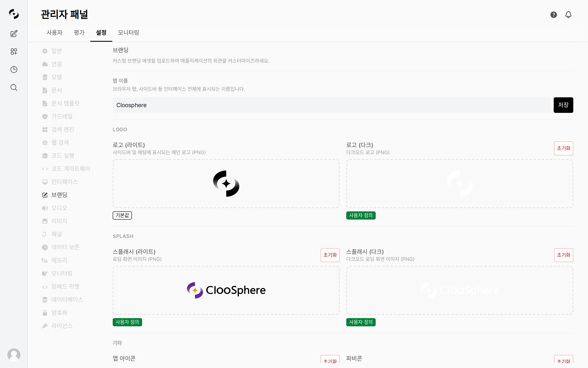
Task: Click the globe icon beside 웹 검색
Action: (x=45, y=143)
